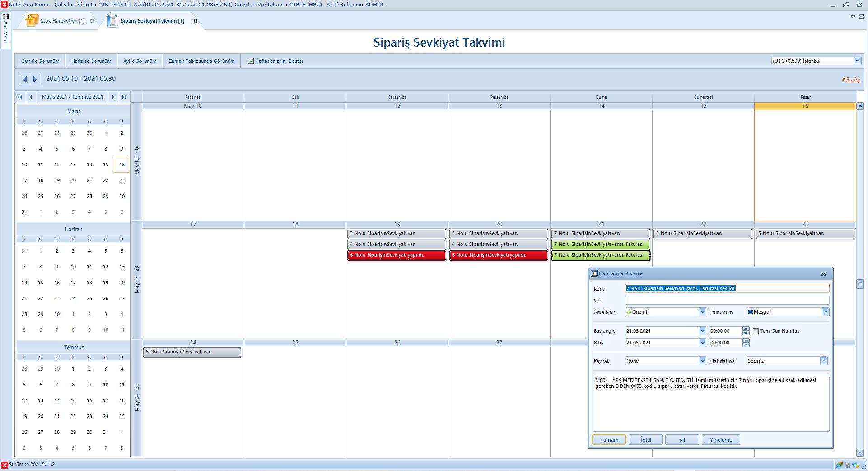Increase the Başlangıç time using the up stepper
Viewport: 868px width, 471px height.
click(x=746, y=329)
